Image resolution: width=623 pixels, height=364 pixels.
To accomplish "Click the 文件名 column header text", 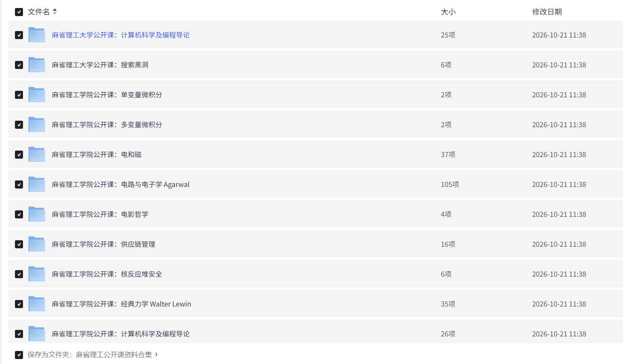I will [39, 12].
